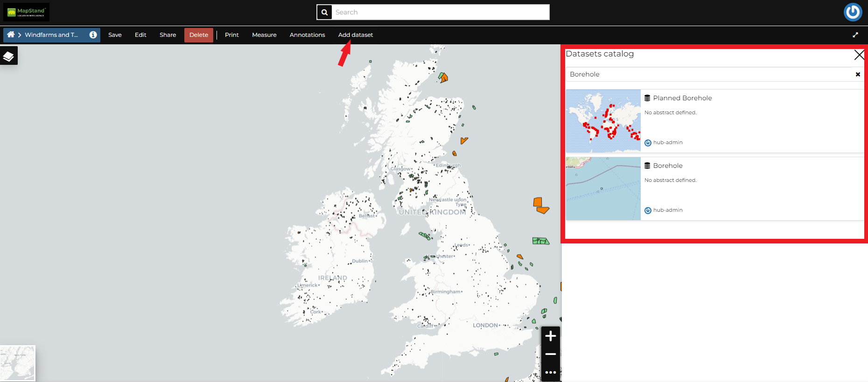Clear the Borehole catalog filter
This screenshot has width=868, height=382.
857,74
